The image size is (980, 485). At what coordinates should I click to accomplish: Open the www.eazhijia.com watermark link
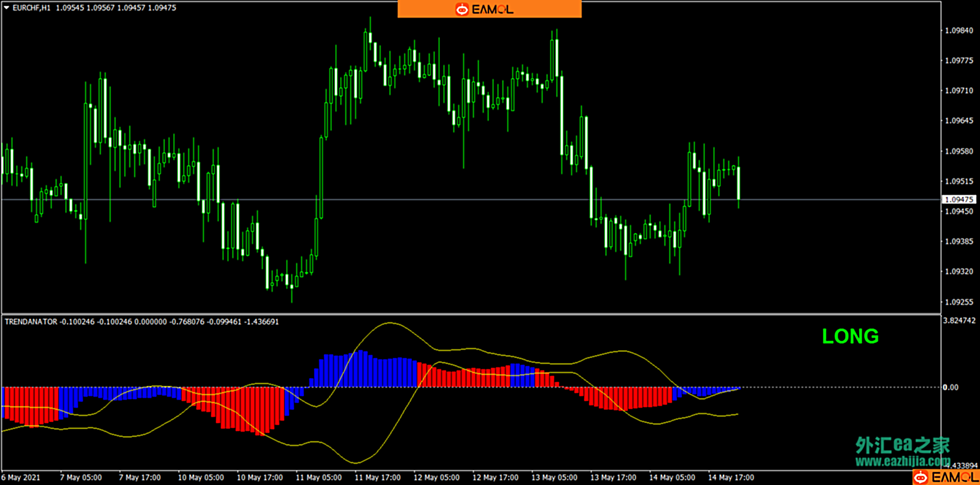[x=903, y=461]
